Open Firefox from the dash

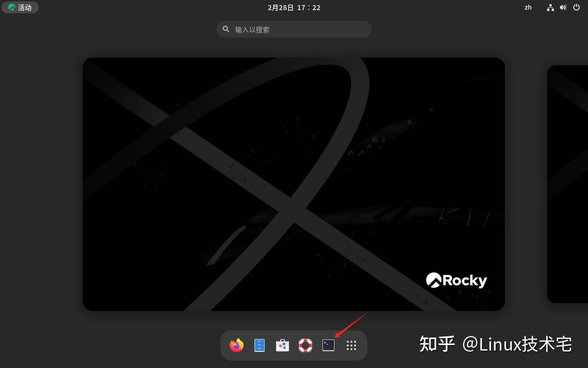[237, 345]
